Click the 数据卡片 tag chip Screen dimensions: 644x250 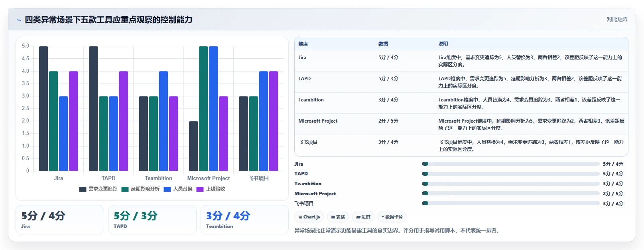pos(392,217)
